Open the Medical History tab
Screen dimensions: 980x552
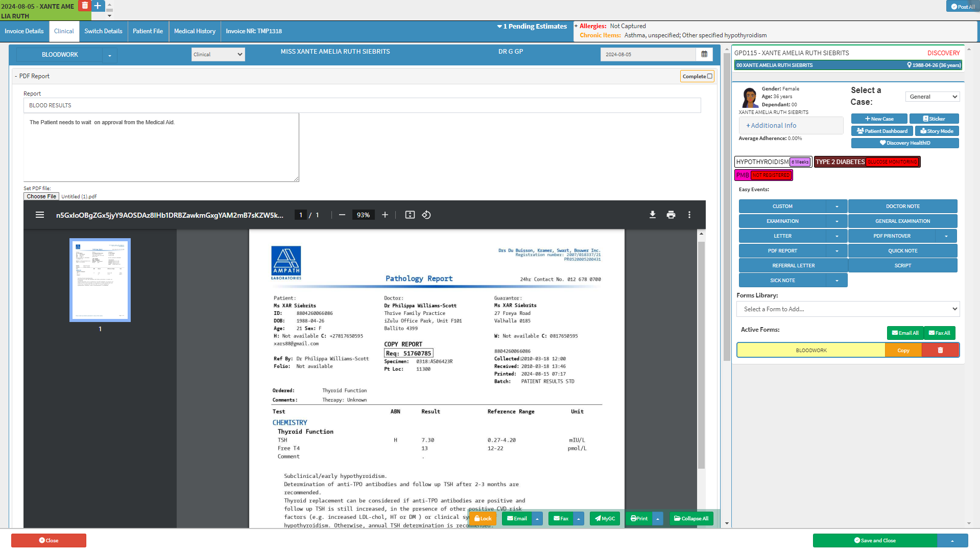point(195,31)
